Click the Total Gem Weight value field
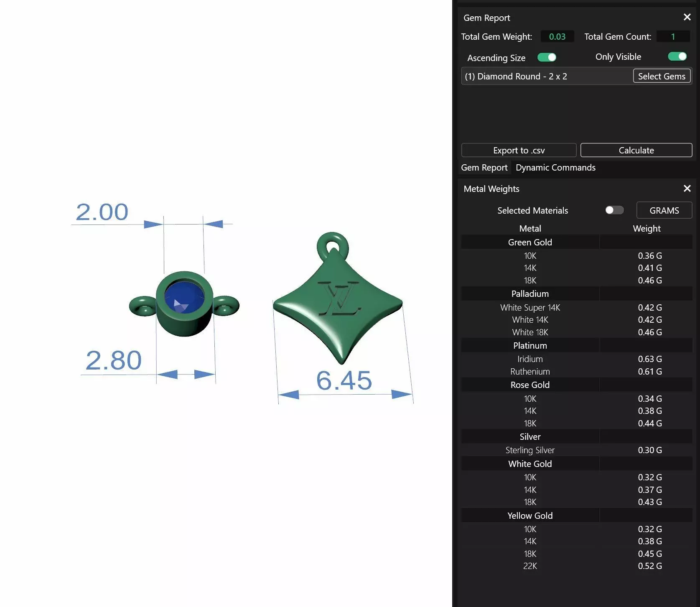This screenshot has width=700, height=607. pyautogui.click(x=557, y=36)
